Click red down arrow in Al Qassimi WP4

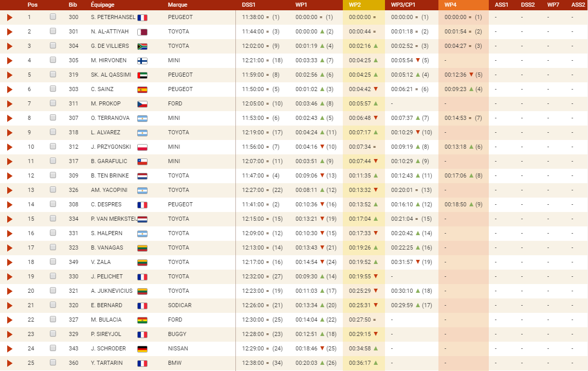point(471,75)
